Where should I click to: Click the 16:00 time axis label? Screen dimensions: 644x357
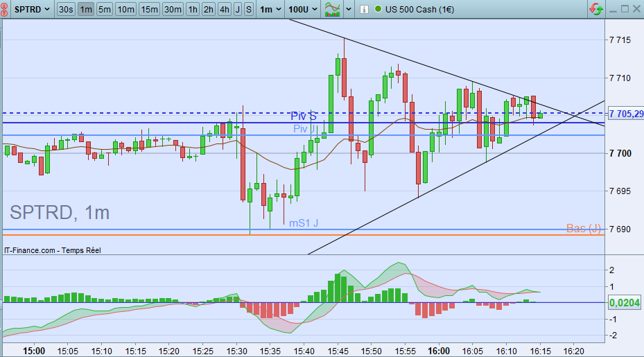click(x=439, y=351)
